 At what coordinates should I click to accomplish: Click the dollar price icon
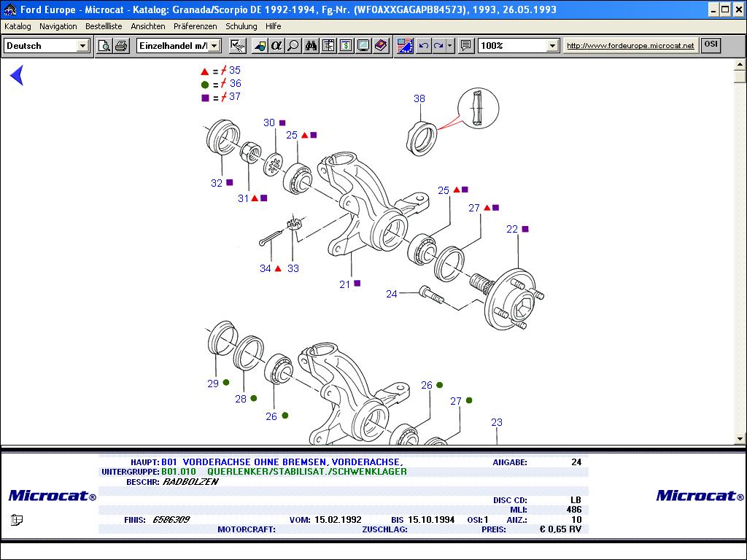(x=346, y=46)
